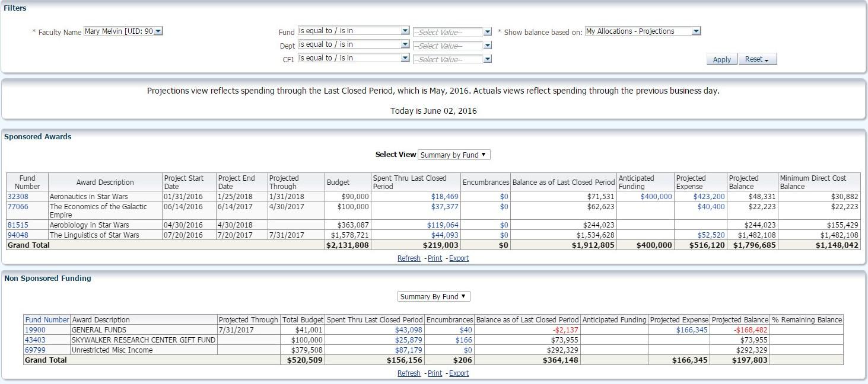Open the Faculty Name dropdown
The height and width of the screenshot is (384, 868).
[x=123, y=31]
